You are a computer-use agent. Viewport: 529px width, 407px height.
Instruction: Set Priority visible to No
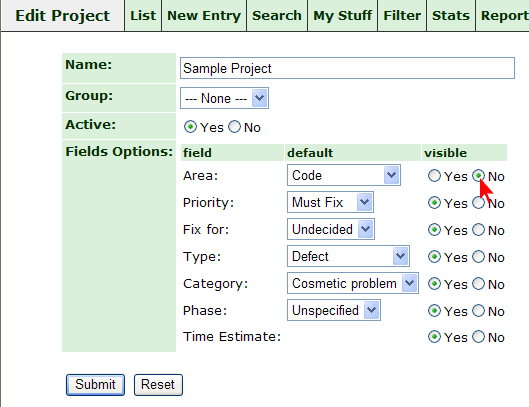478,203
